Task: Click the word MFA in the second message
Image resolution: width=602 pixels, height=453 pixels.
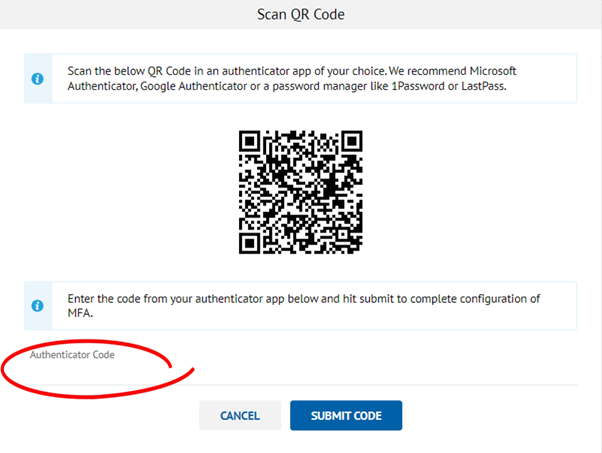Action: pos(79,314)
